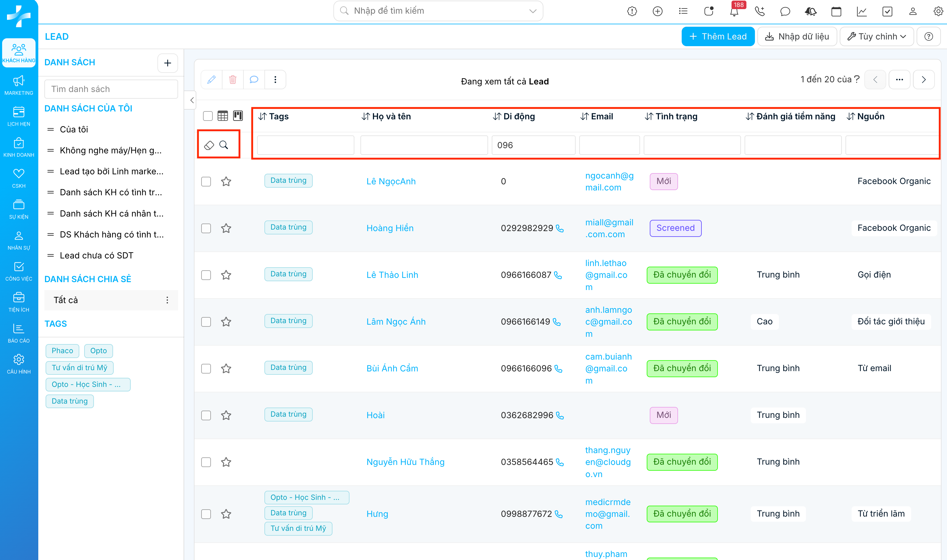Viewport: 947px width, 560px height.
Task: Open the Marketing sidebar module
Action: point(19,85)
